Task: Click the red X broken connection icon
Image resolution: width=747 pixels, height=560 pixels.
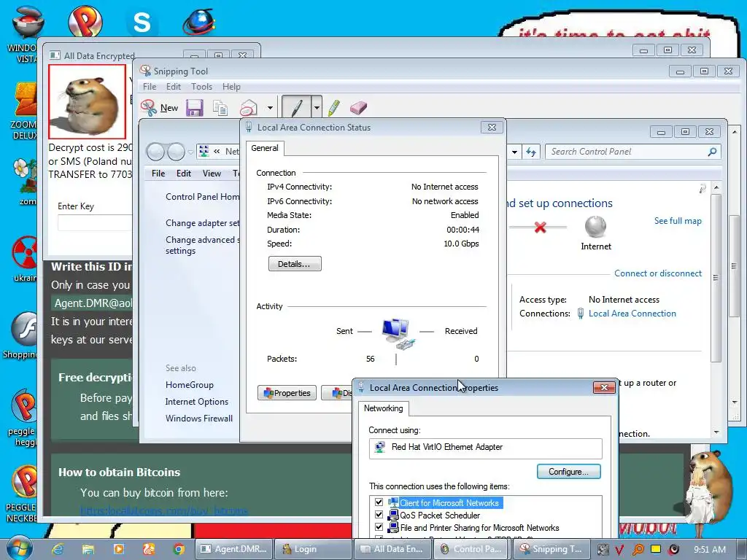Action: [540, 227]
